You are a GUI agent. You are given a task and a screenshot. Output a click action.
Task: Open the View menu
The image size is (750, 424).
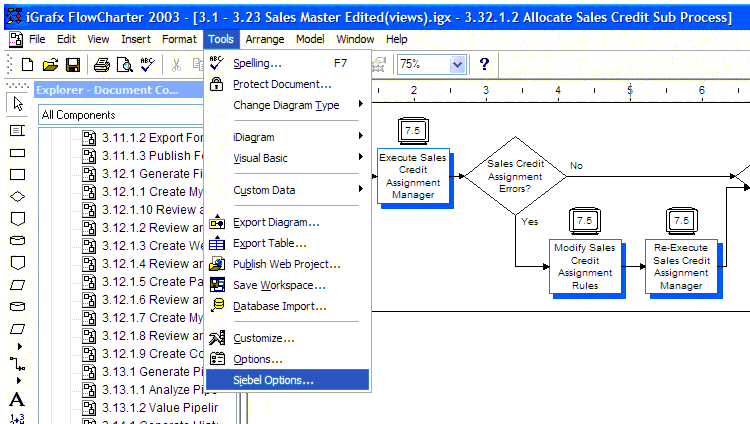pos(98,39)
